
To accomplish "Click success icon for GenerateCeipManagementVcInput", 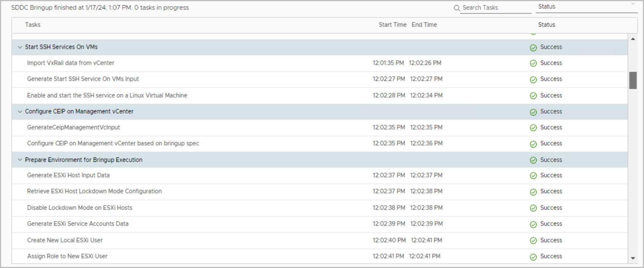I will (x=533, y=128).
